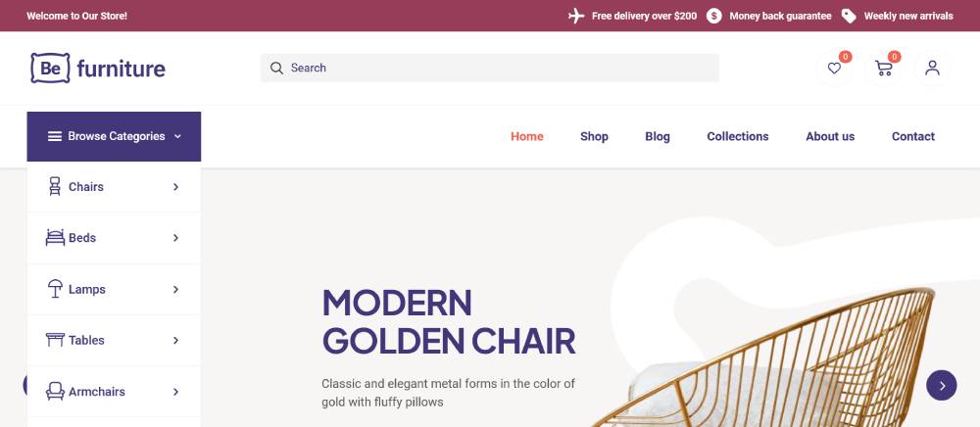980x427 pixels.
Task: Click the Lamps category icon
Action: point(55,289)
